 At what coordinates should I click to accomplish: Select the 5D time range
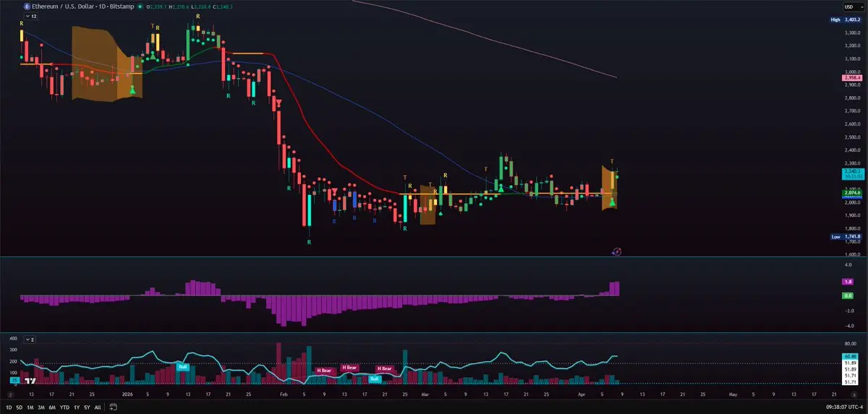(20, 408)
